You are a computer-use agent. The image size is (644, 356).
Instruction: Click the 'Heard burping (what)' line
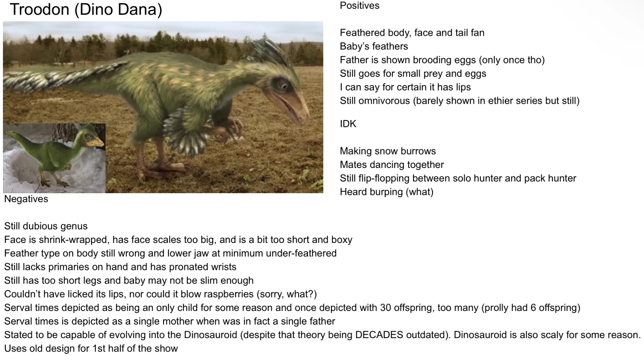[387, 192]
